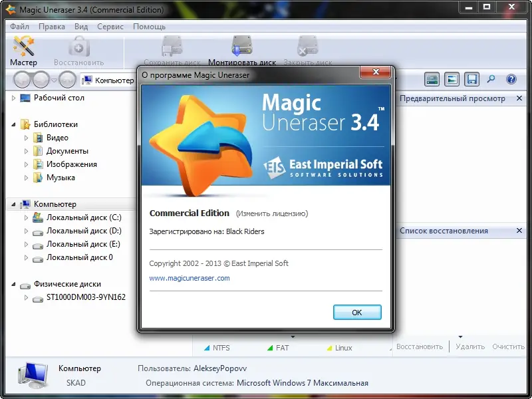Expand the Рабочий стол tree node
The height and width of the screenshot is (399, 532).
[x=13, y=98]
